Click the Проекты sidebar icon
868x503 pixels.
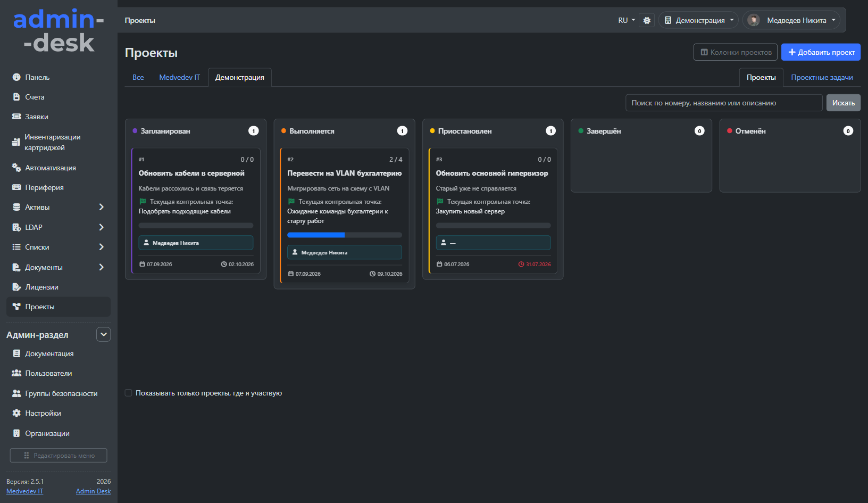point(16,307)
